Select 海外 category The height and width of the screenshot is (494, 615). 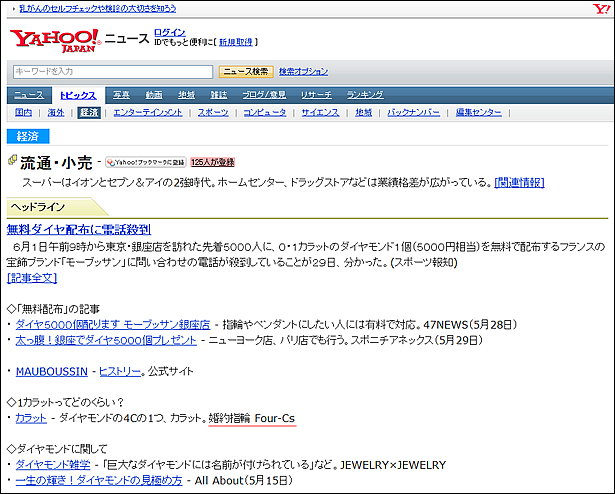[x=56, y=113]
